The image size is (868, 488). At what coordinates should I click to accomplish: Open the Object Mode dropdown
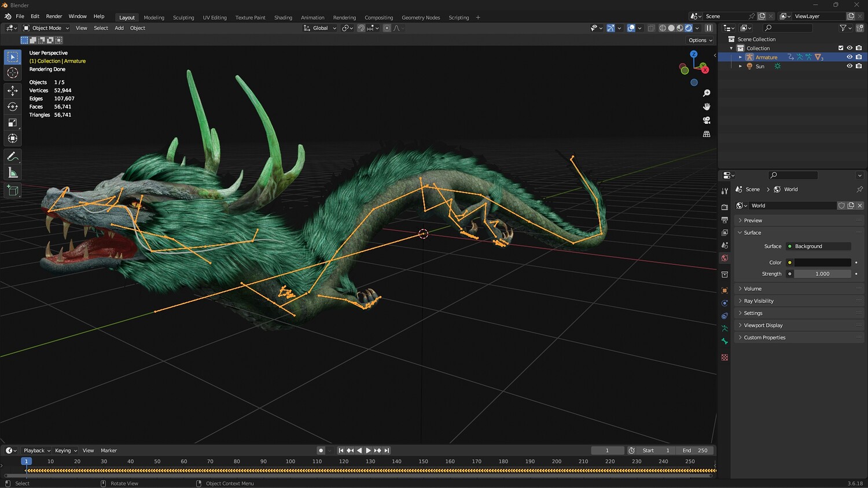[x=46, y=28]
